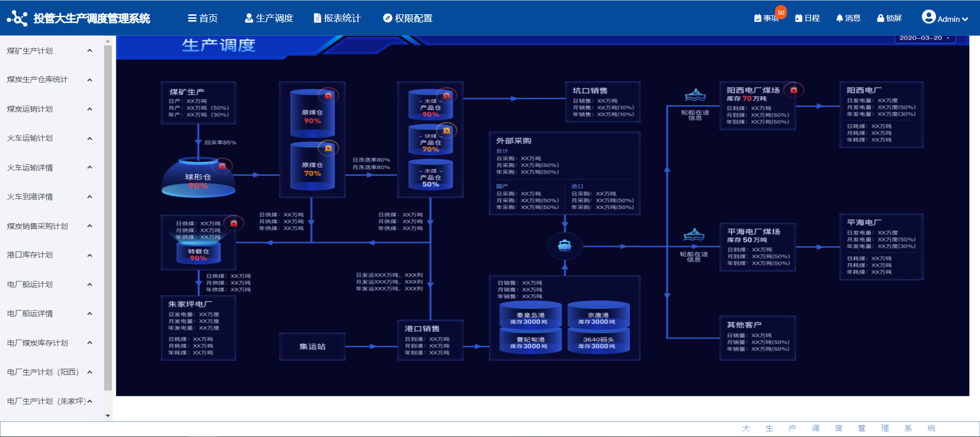
Task: Click the 集运站 box
Action: [312, 347]
